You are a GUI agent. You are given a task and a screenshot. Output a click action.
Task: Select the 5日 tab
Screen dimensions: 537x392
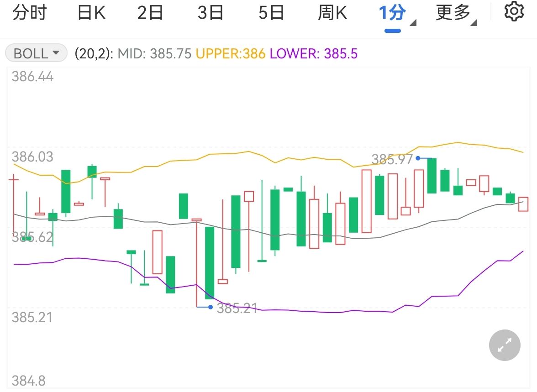(271, 13)
